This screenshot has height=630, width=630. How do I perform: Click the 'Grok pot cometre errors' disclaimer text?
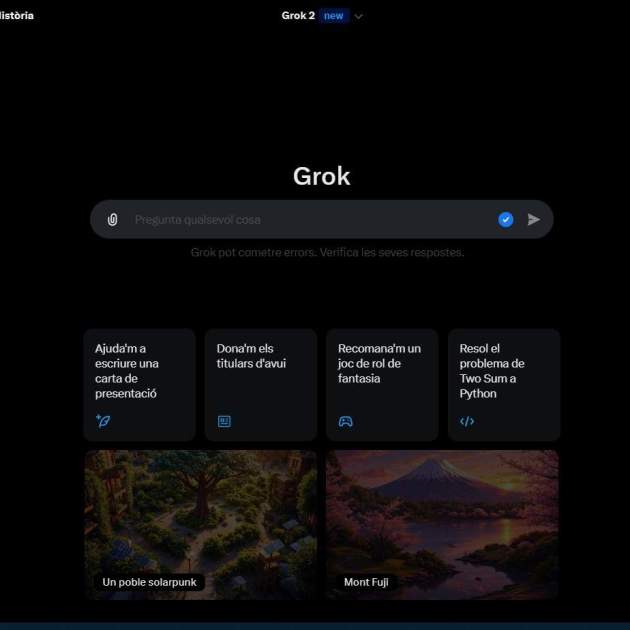tap(327, 252)
